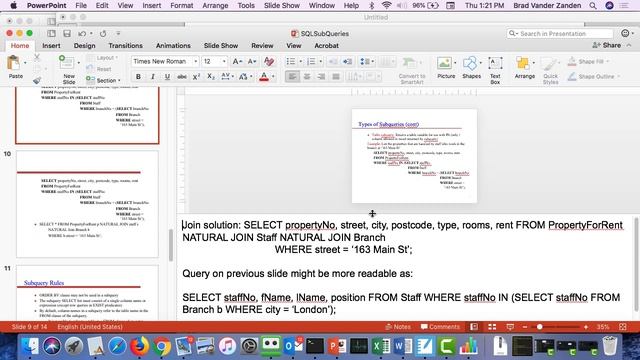
Task: Open the Transitions tab
Action: (x=125, y=46)
